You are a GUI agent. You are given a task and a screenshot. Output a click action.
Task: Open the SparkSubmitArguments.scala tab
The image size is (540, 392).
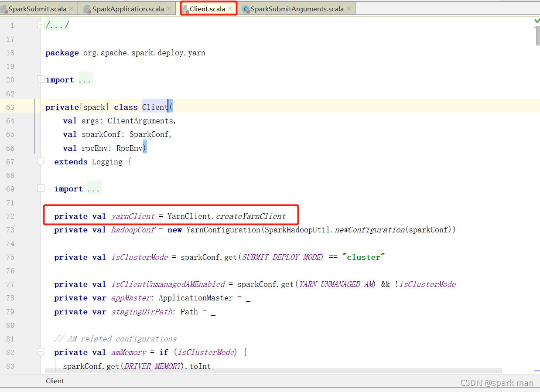[x=297, y=9]
